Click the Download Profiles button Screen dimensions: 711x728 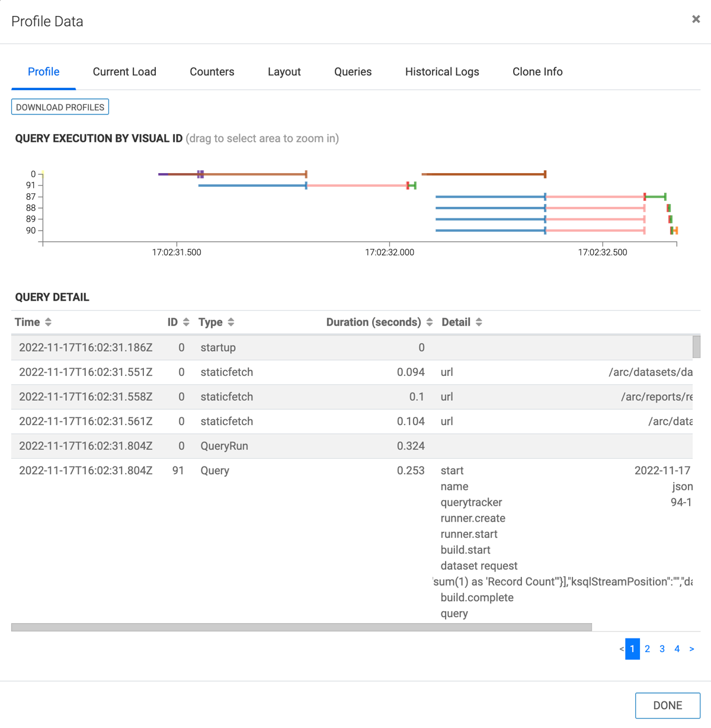pyautogui.click(x=60, y=107)
